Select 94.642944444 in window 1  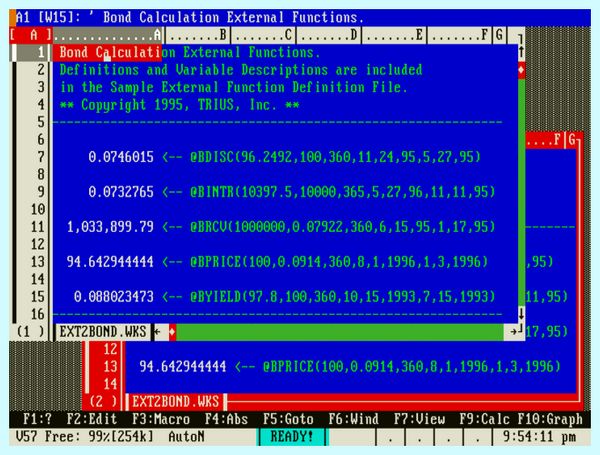(110, 262)
